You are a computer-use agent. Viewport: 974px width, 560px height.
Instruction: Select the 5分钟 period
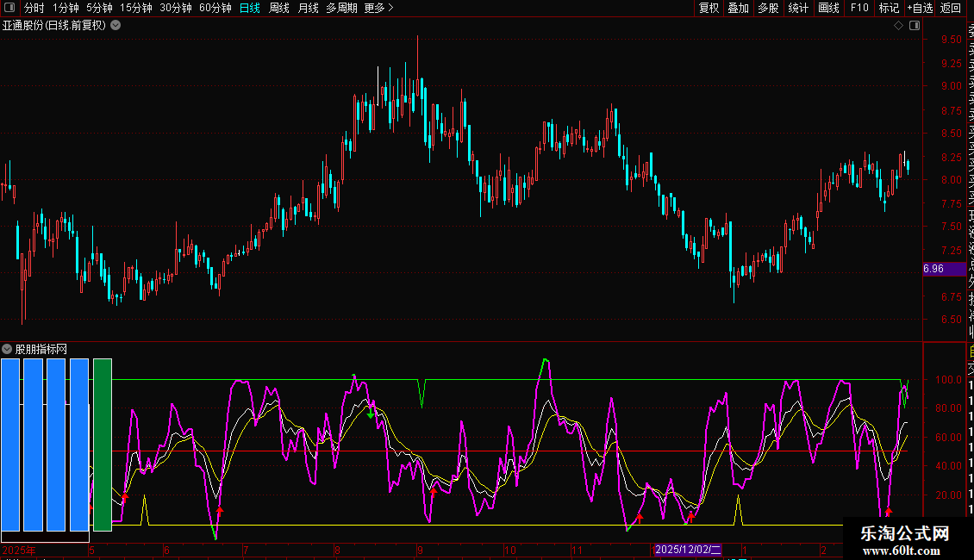tap(99, 8)
